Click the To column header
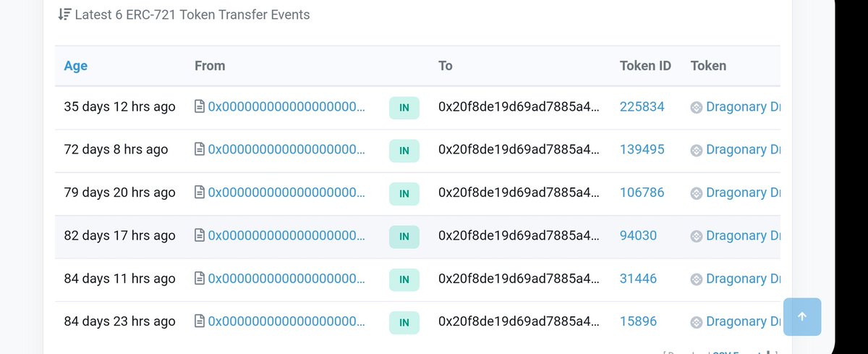The width and height of the screenshot is (868, 354). (x=446, y=66)
